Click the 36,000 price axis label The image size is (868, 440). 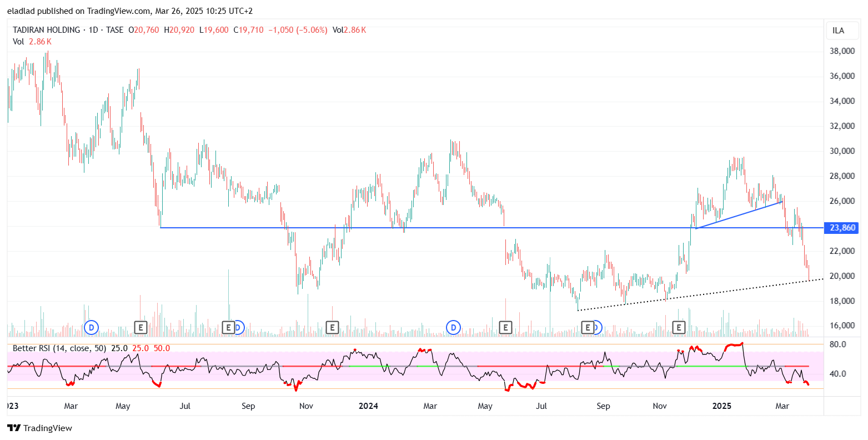pos(842,76)
